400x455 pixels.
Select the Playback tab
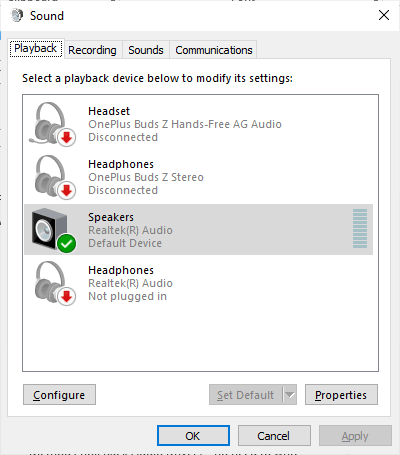coord(36,49)
